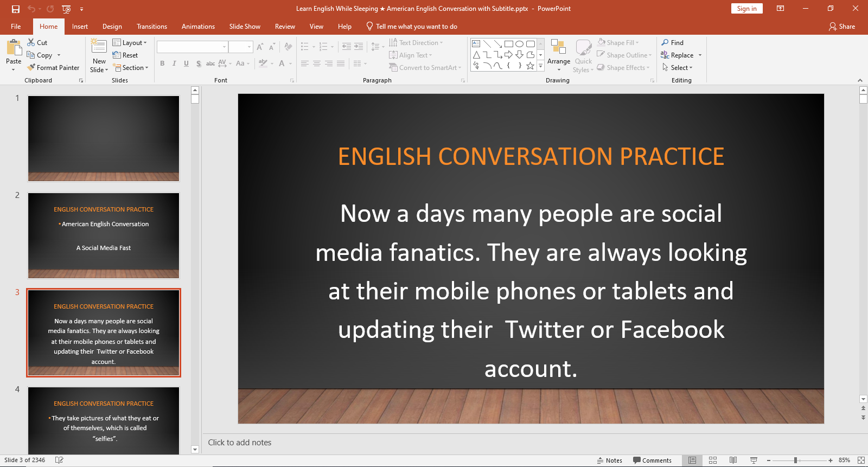This screenshot has height=467, width=868.
Task: Open the File menu
Action: click(x=16, y=26)
